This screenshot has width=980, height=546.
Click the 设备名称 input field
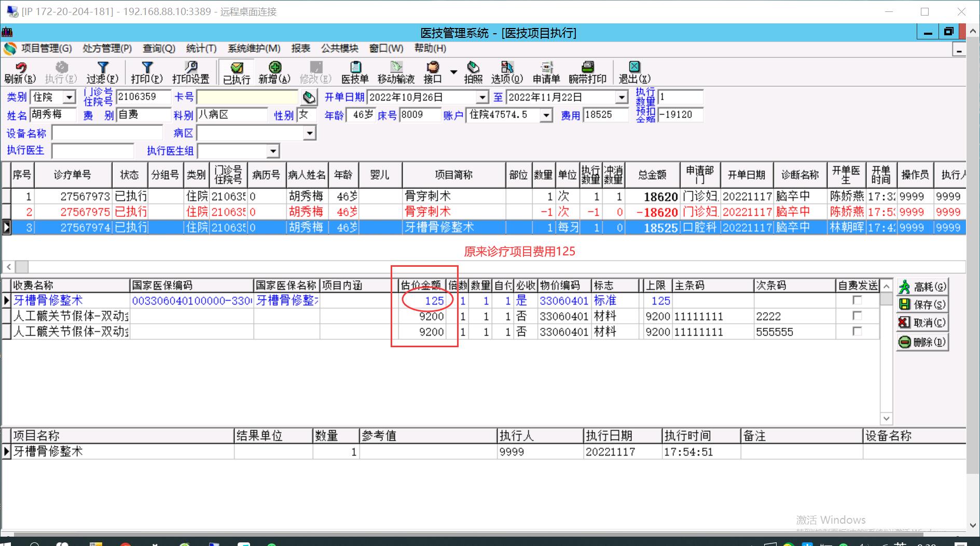(107, 133)
